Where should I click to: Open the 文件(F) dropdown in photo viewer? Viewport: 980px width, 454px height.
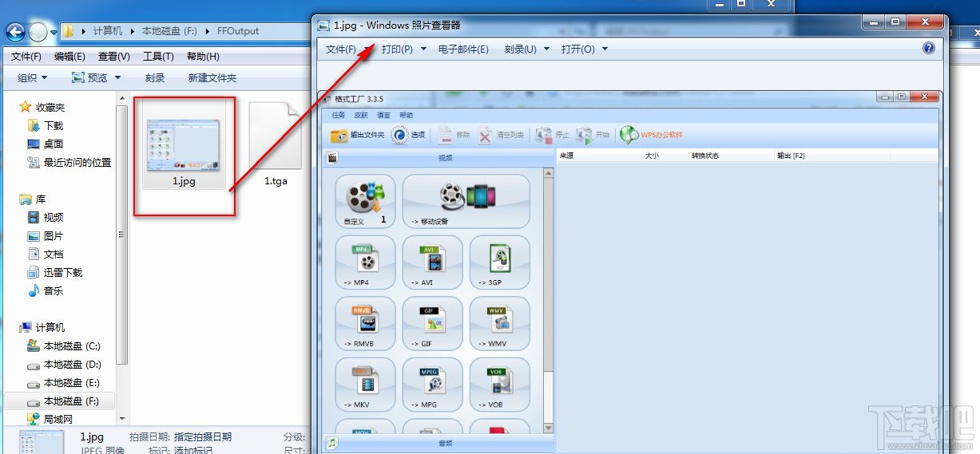pos(347,49)
